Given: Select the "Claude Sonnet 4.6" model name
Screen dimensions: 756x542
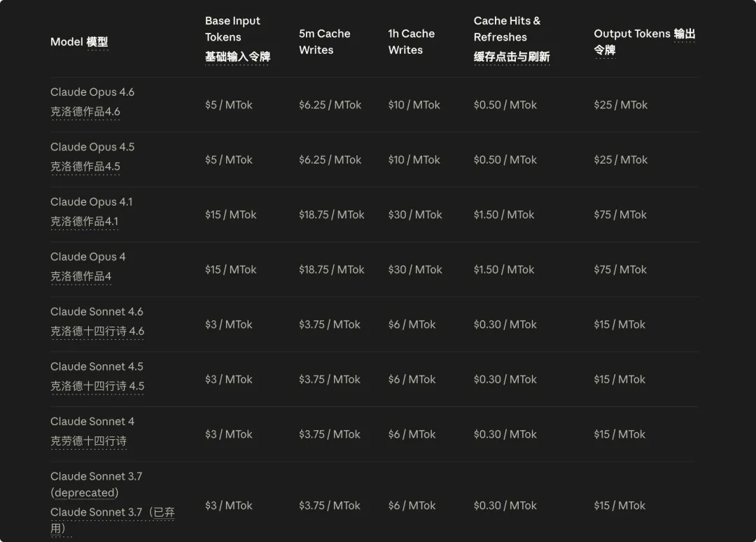Looking at the screenshot, I should (x=97, y=312).
